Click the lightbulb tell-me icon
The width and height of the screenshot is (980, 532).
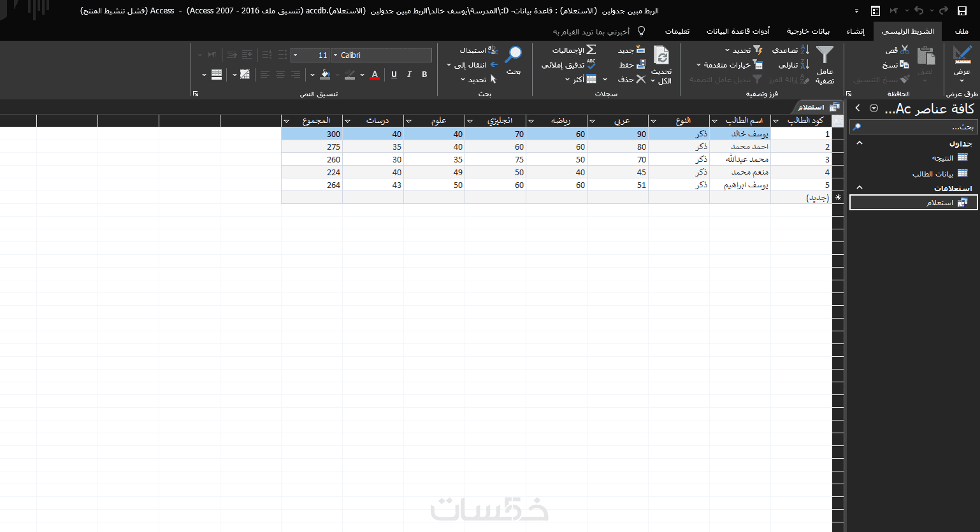point(641,31)
